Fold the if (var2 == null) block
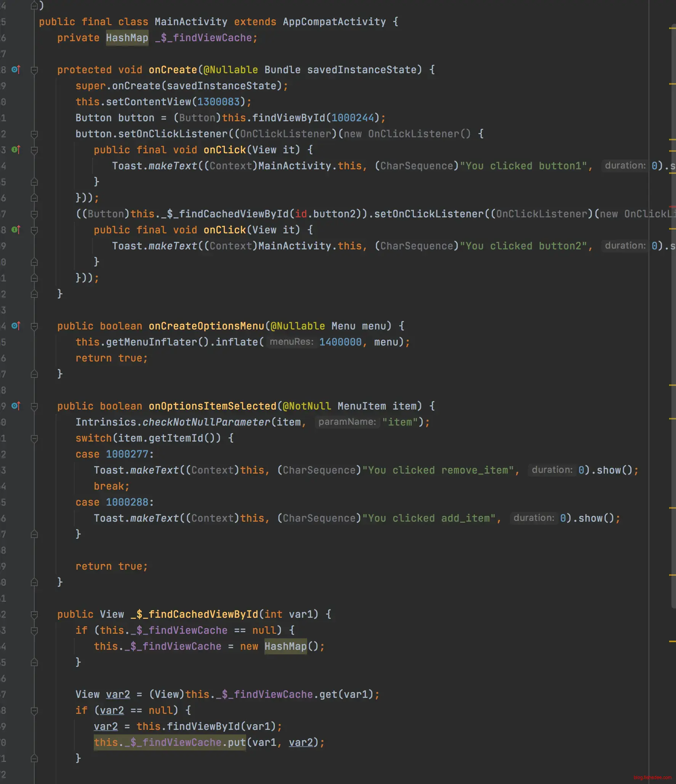Screen dimensions: 676x784 [x=34, y=711]
